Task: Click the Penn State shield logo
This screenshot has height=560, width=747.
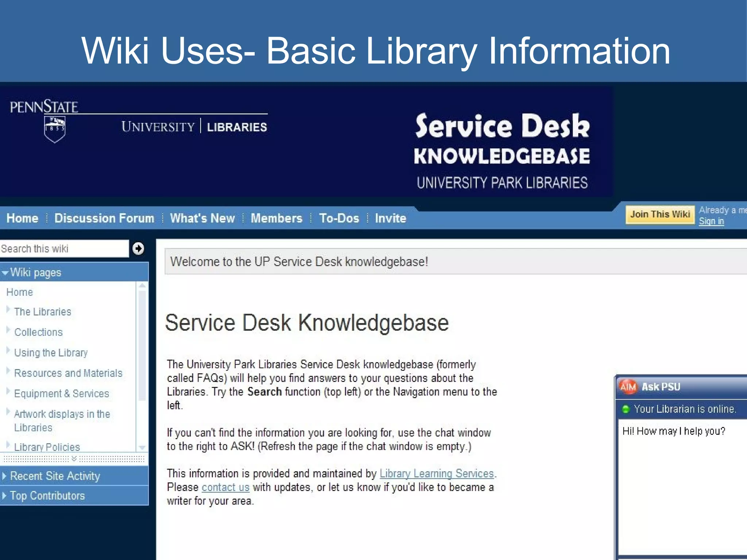Action: pyautogui.click(x=55, y=129)
